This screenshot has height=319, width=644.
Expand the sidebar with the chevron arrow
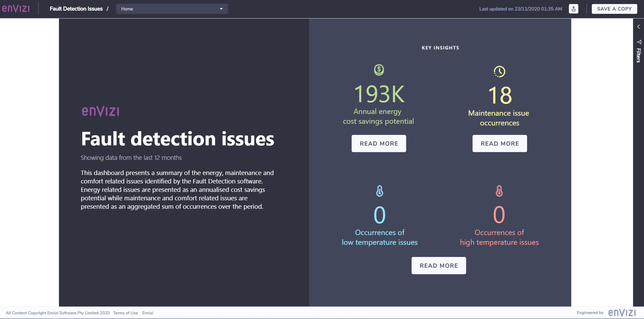coord(638,27)
